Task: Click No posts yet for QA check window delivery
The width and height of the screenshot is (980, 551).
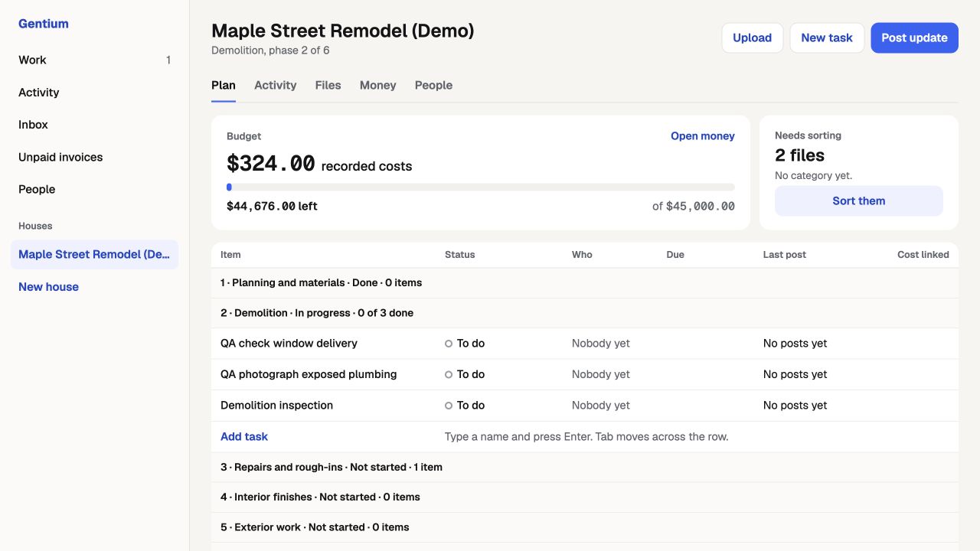Action: point(795,344)
